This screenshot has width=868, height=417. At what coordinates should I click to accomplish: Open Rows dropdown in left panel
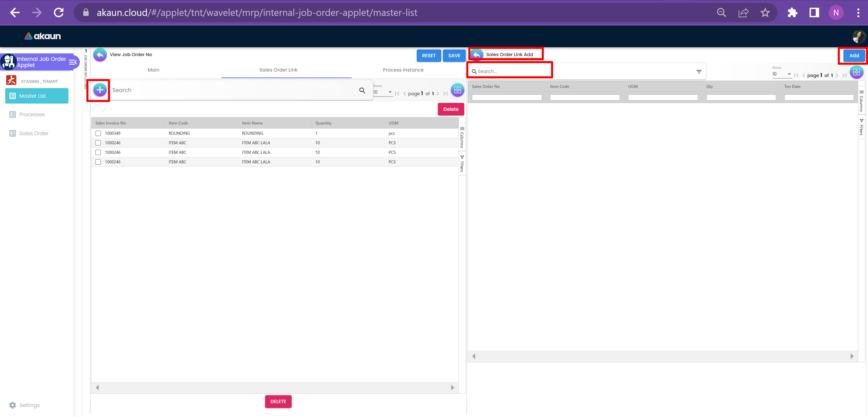pos(383,92)
